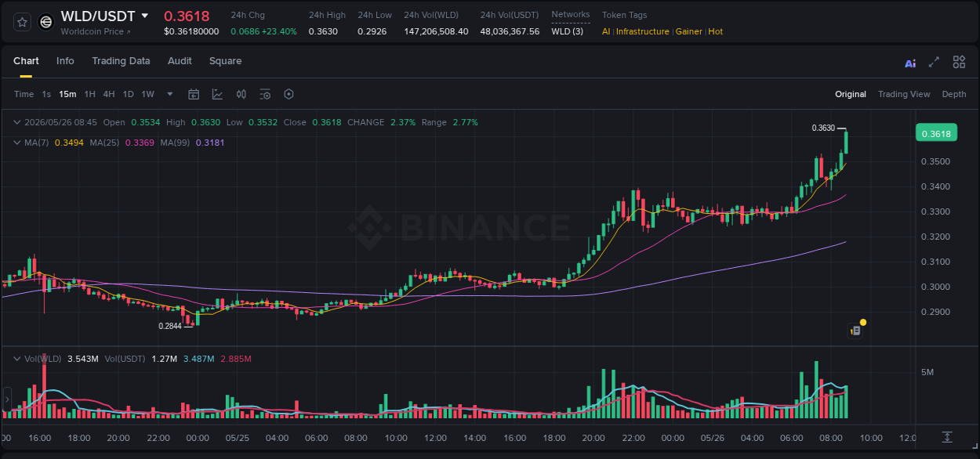This screenshot has height=459, width=980.
Task: Click the $0.36180000 fiat price
Action: coord(191,31)
